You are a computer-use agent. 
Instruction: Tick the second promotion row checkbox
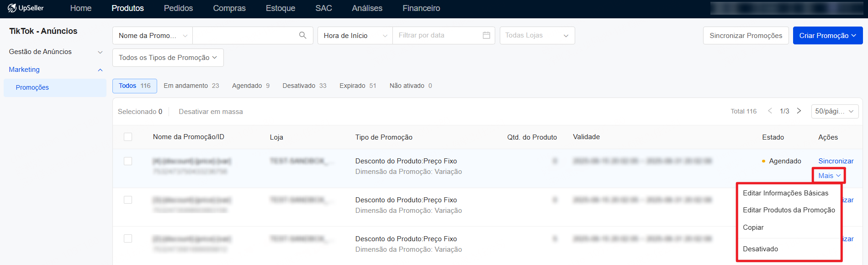128,200
